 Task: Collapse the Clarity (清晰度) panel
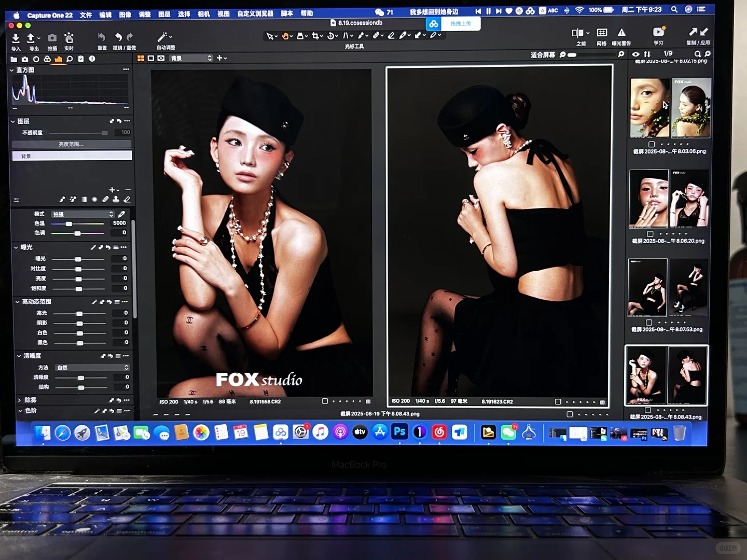tap(19, 356)
